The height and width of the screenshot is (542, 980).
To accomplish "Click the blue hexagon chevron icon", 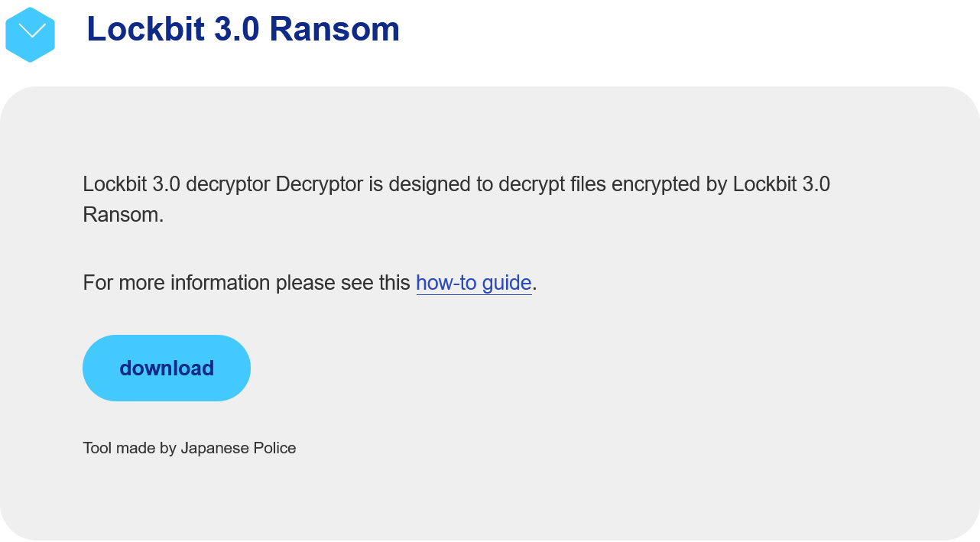I will click(31, 34).
